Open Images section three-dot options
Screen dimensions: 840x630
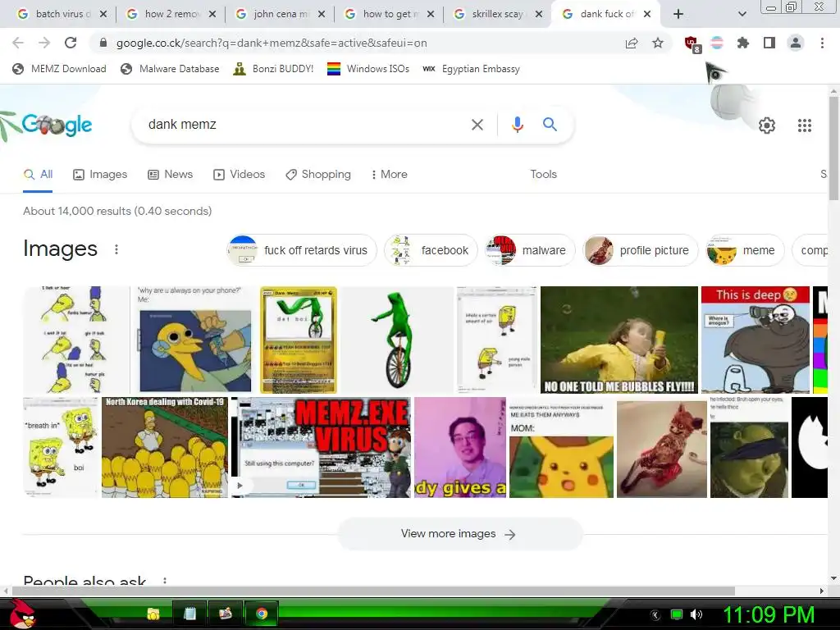(116, 249)
